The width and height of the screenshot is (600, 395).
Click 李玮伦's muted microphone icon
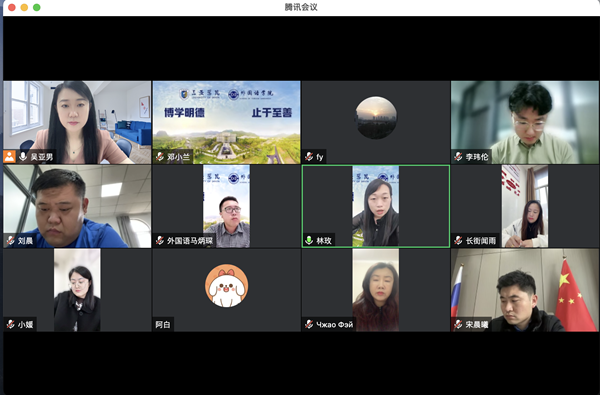point(458,156)
